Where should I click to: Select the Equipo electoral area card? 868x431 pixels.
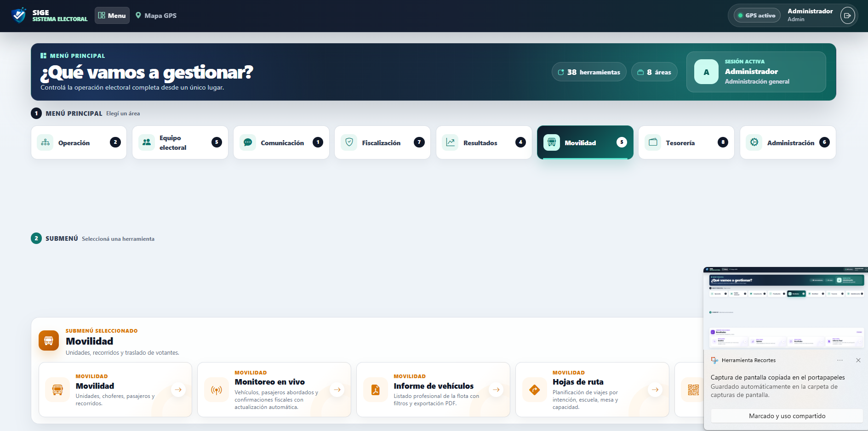pyautogui.click(x=180, y=142)
